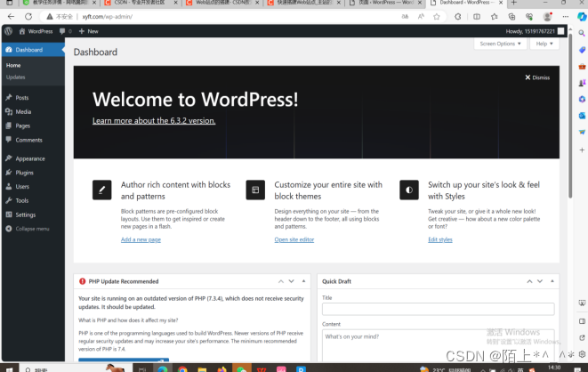The width and height of the screenshot is (588, 372).
Task: Open the Edge favorites list icon
Action: [x=495, y=17]
